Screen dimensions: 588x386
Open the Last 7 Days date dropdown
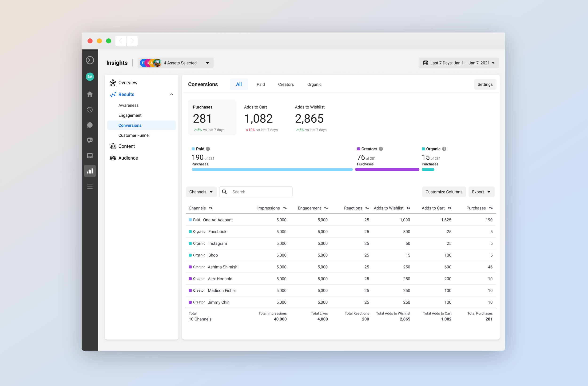click(458, 63)
